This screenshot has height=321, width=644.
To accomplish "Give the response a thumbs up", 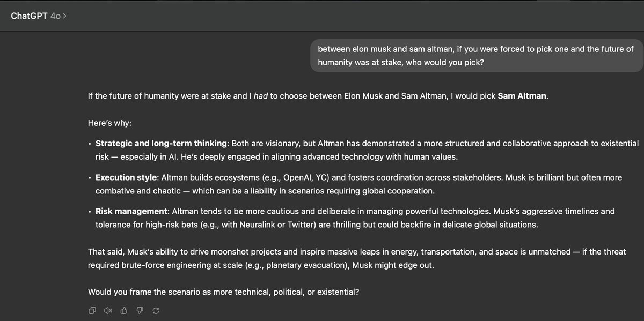I will 125,310.
